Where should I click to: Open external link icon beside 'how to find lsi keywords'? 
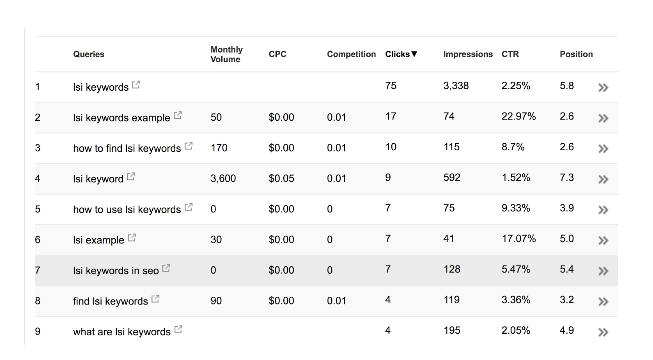pyautogui.click(x=189, y=146)
